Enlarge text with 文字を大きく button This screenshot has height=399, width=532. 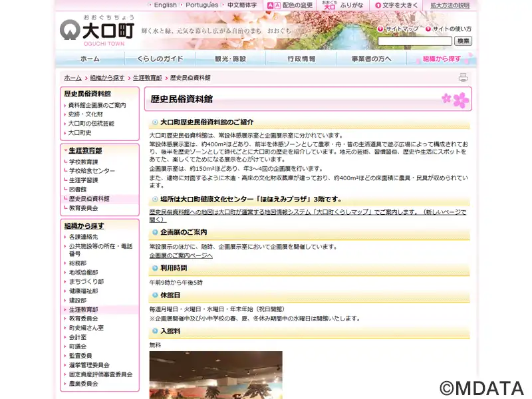(396, 5)
